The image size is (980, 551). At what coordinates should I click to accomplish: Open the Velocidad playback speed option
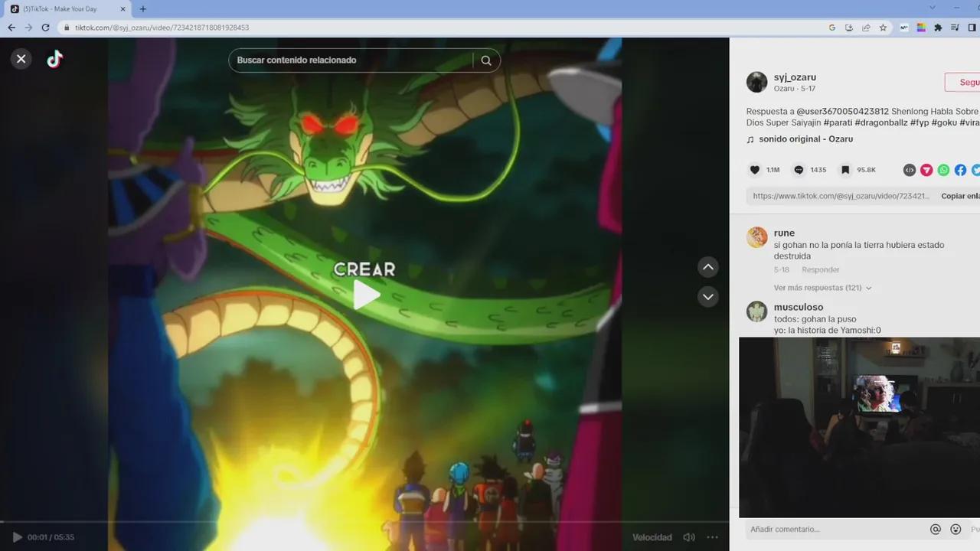coord(652,537)
